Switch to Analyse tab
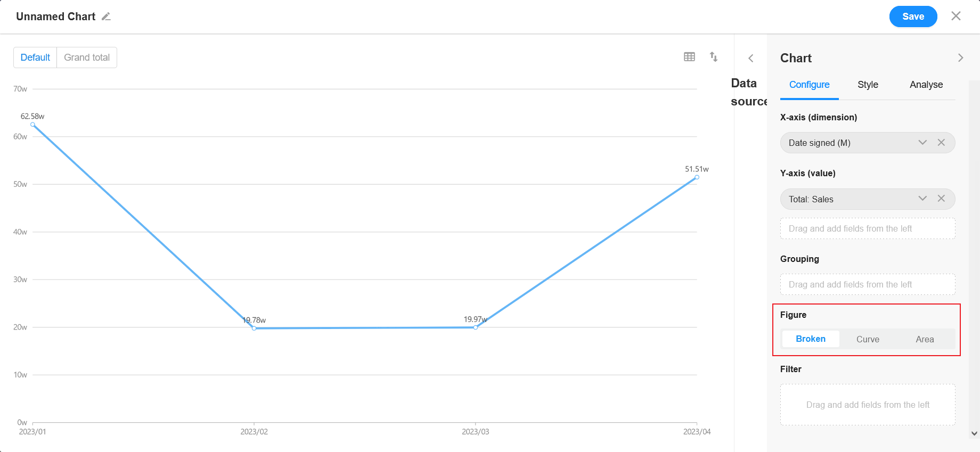 [926, 85]
